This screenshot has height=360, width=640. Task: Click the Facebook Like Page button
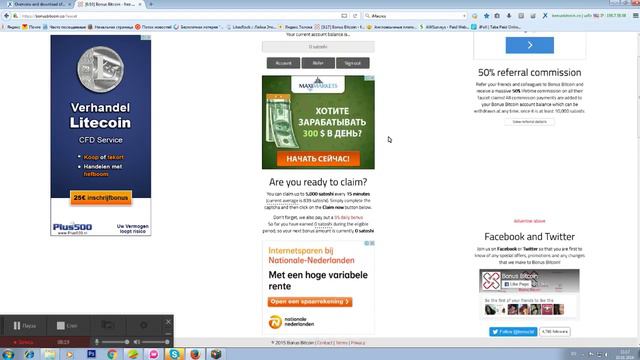click(516, 284)
